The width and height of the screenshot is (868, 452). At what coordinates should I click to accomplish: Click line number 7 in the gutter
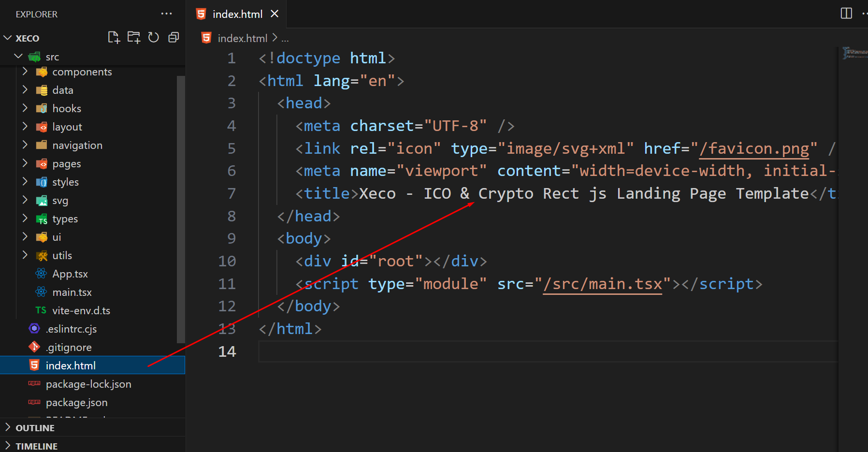coord(231,193)
